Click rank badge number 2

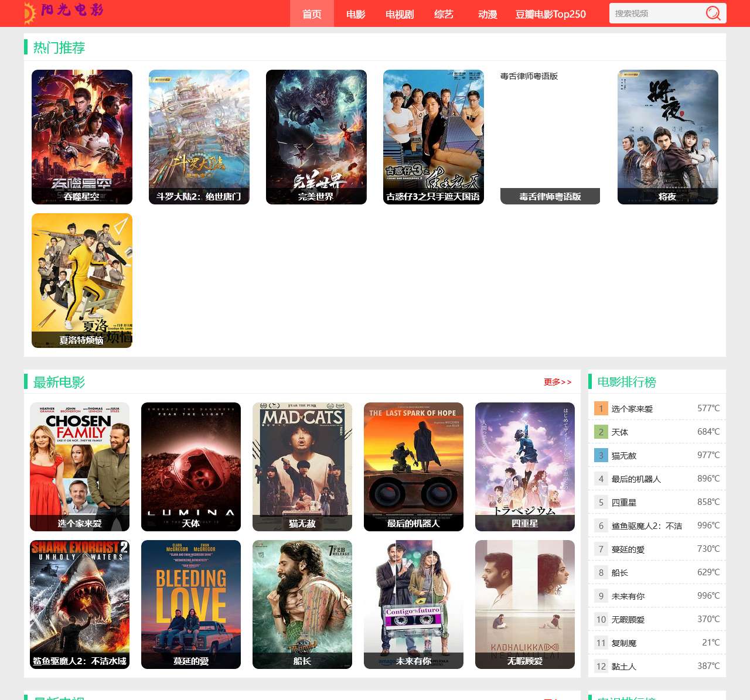601,432
